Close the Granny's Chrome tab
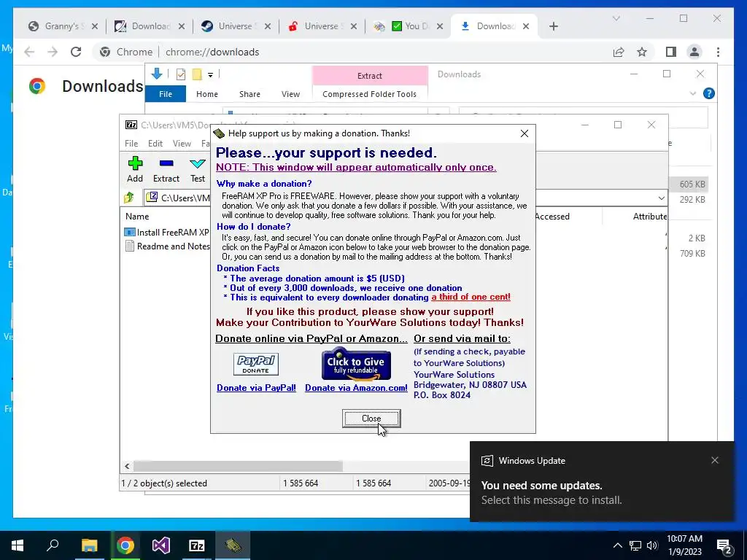The image size is (747, 560). (x=95, y=26)
